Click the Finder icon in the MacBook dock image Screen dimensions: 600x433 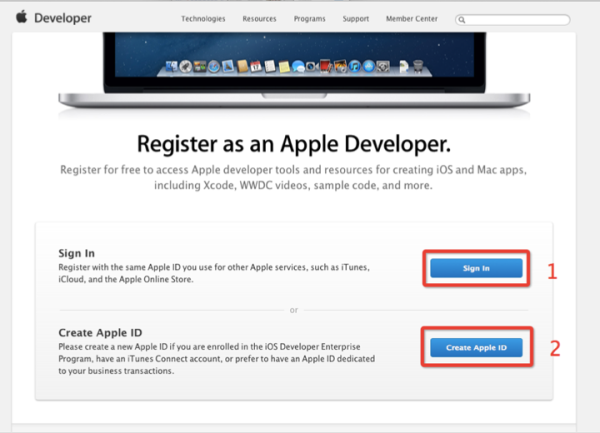click(x=171, y=66)
